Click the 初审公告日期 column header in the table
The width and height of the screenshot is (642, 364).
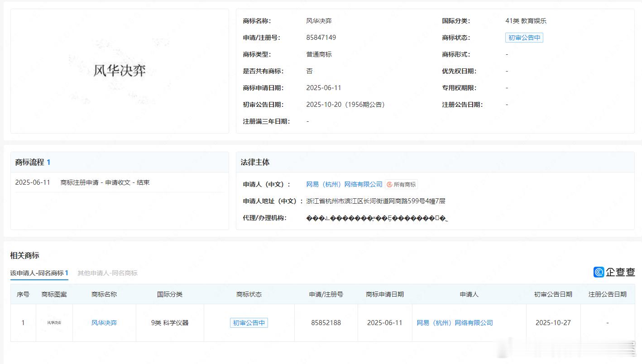pos(553,294)
